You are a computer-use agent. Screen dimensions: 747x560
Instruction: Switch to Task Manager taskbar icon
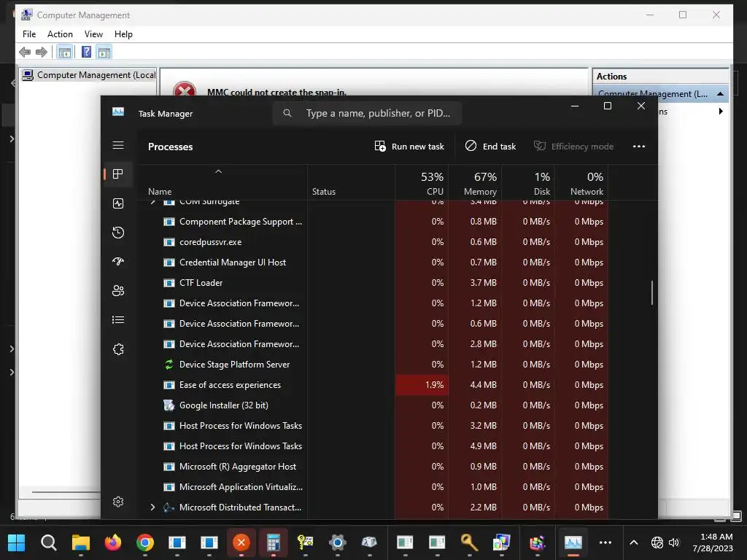(573, 542)
